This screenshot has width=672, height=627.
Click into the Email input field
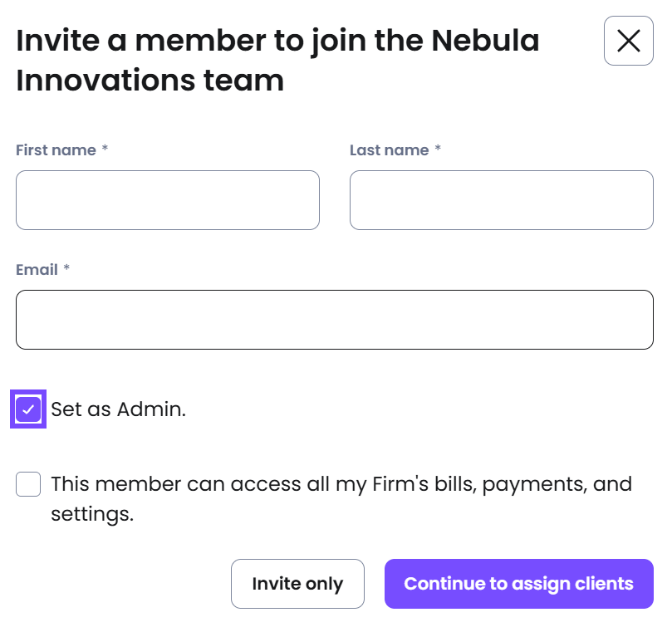point(335,320)
